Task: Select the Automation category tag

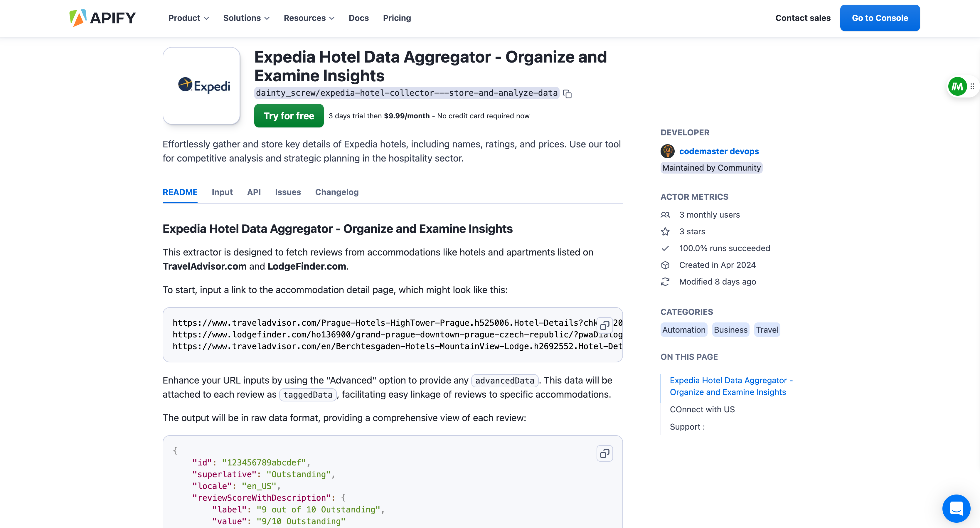Action: (684, 330)
